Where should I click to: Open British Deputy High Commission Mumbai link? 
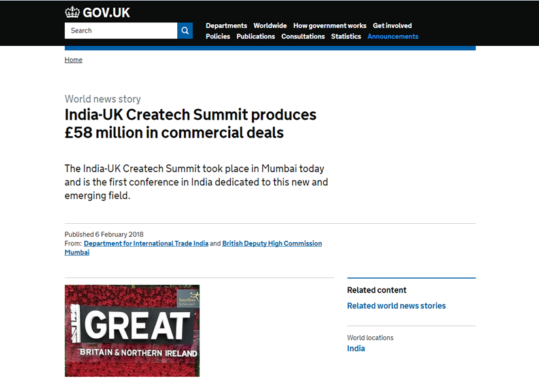[x=272, y=243]
